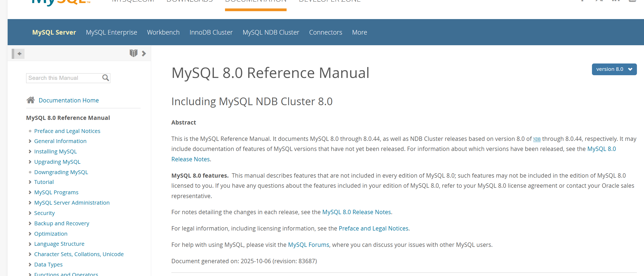
Task: Visit the MySQL Forums link
Action: [309, 245]
